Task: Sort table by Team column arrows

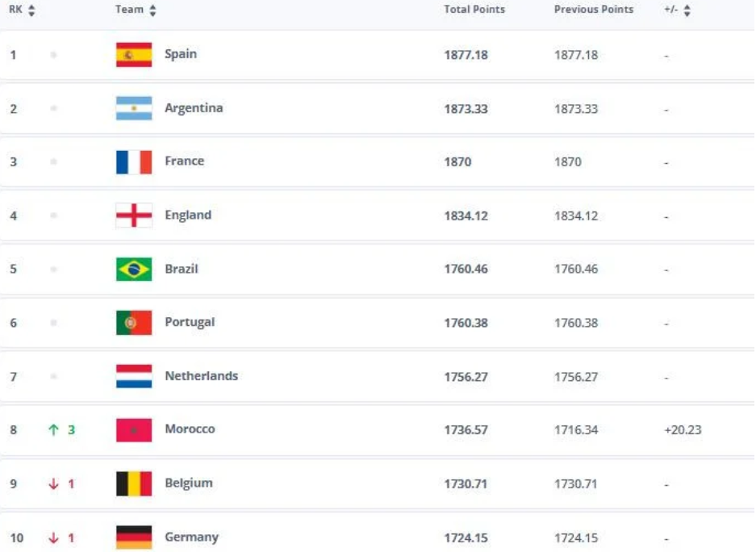Action: pos(153,10)
